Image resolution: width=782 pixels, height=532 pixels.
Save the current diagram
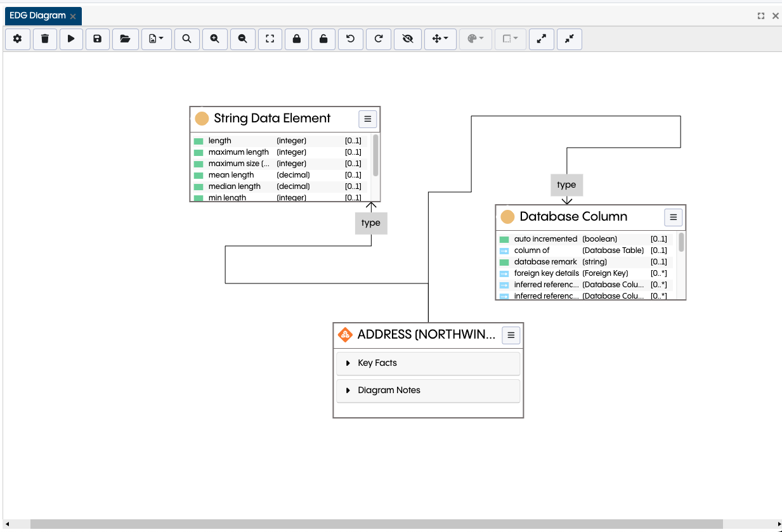(97, 39)
